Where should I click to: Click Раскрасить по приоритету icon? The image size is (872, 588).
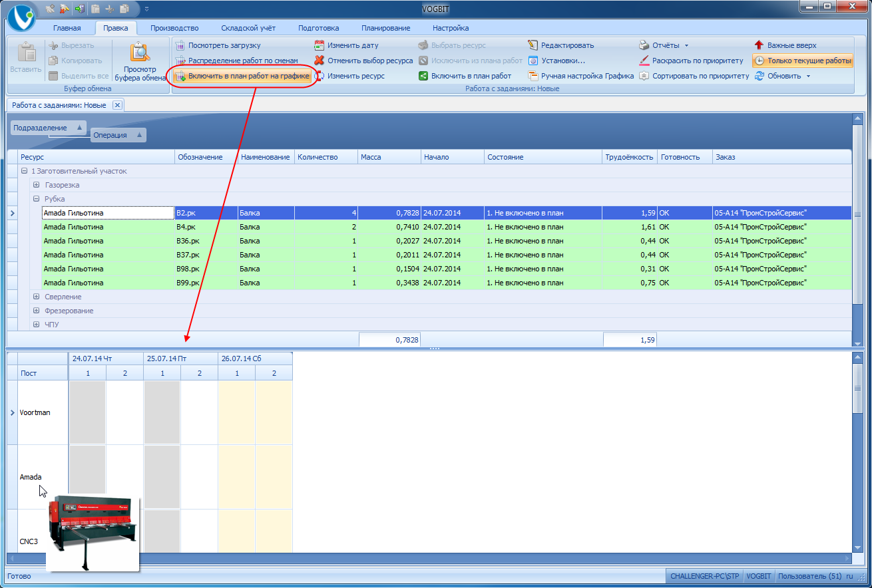click(x=644, y=61)
